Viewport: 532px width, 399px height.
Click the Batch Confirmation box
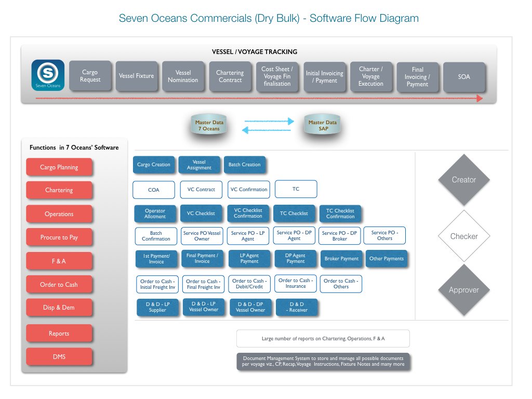click(x=156, y=236)
